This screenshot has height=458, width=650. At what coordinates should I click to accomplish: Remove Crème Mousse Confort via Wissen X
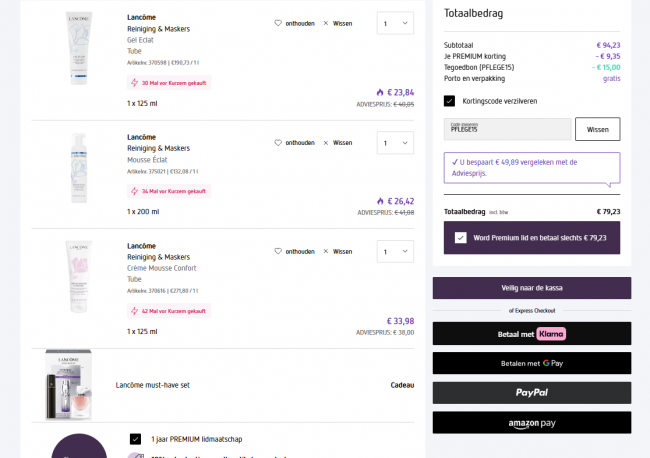326,251
